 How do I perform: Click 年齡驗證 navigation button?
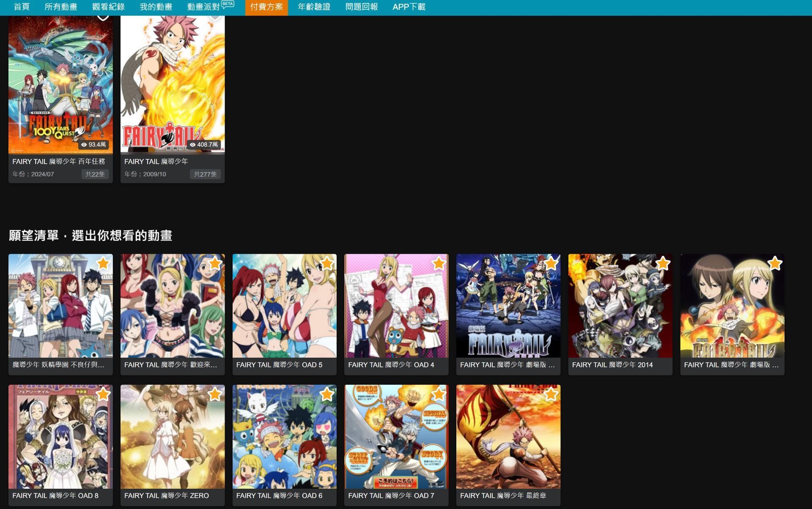coord(314,7)
